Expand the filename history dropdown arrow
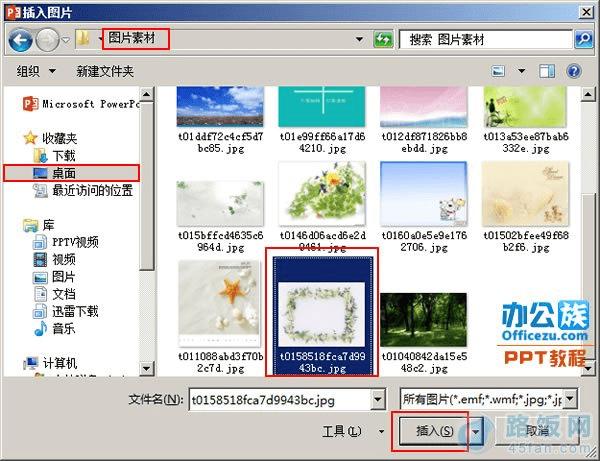The height and width of the screenshot is (461, 600). coord(378,400)
